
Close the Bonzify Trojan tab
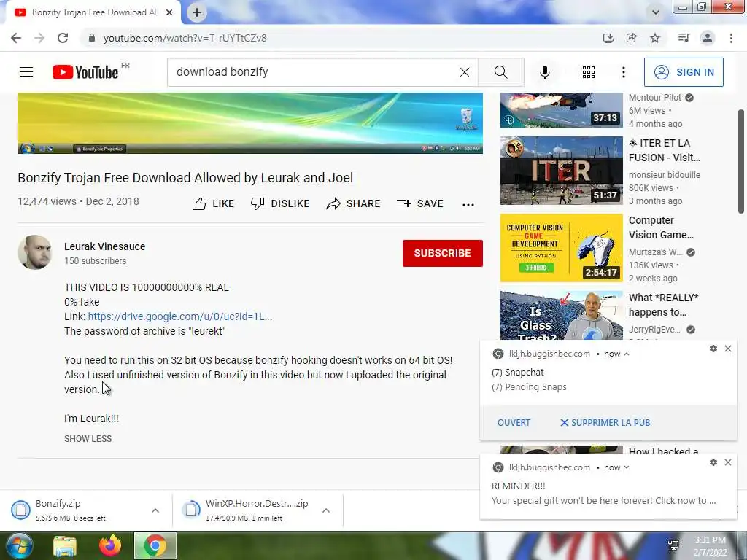169,12
